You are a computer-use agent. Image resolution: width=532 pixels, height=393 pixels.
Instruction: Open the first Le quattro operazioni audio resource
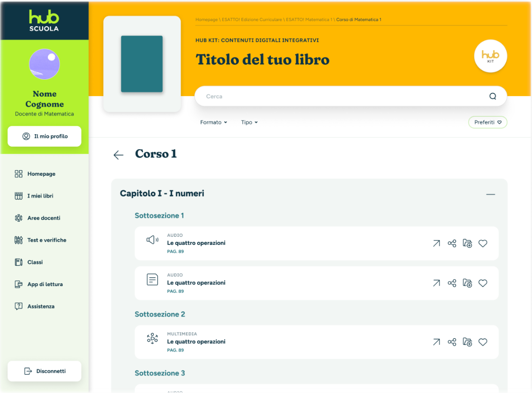click(x=436, y=243)
